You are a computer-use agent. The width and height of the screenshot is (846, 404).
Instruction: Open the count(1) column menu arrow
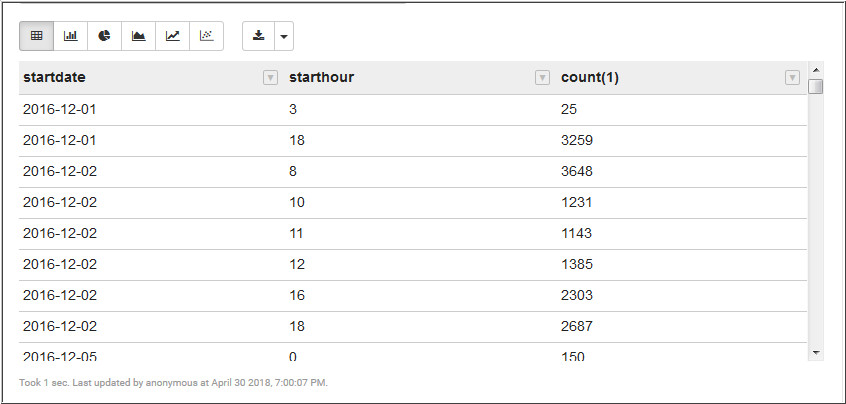(x=792, y=78)
